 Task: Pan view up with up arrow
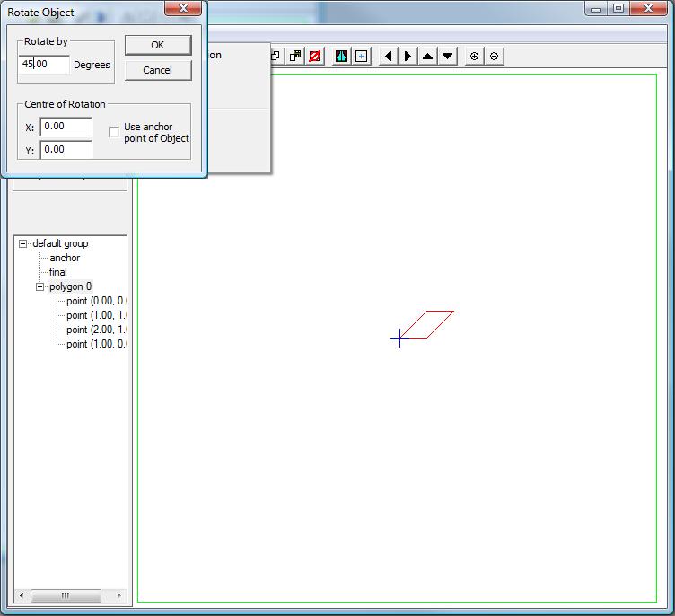click(427, 56)
